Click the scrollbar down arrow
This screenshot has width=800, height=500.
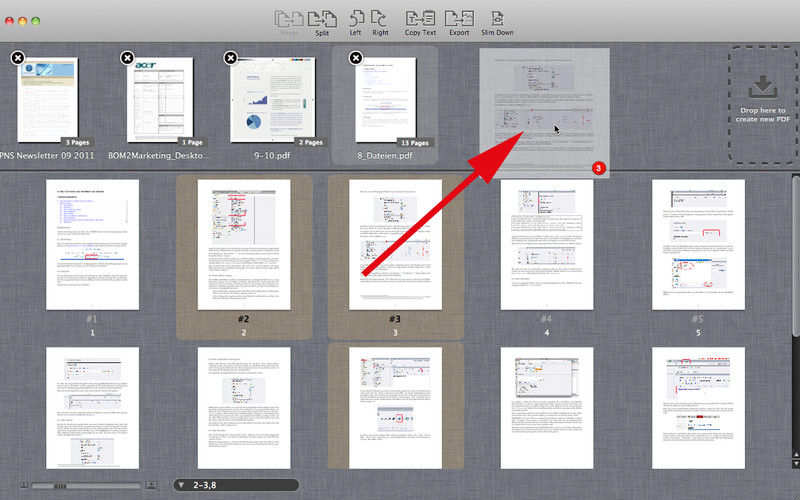click(x=795, y=464)
